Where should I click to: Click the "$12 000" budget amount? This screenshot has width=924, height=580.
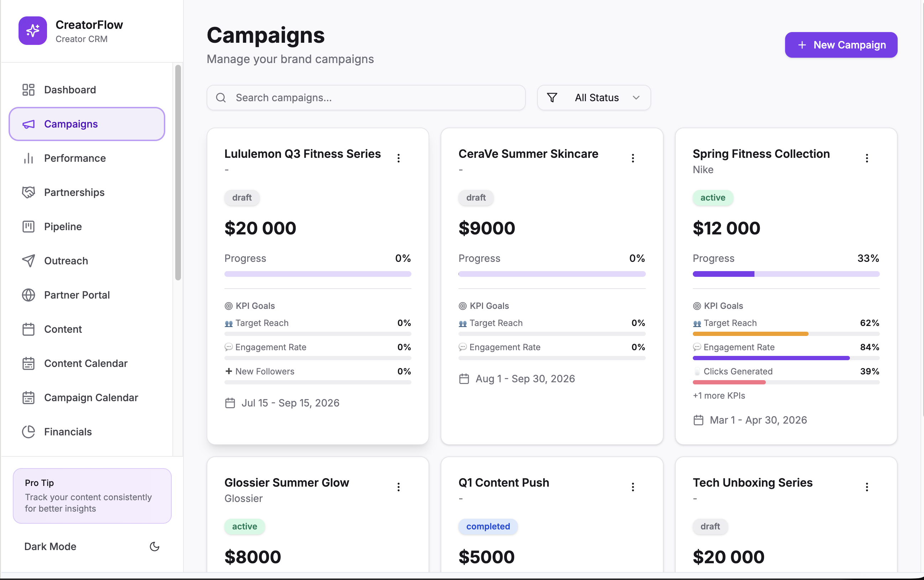click(x=726, y=228)
